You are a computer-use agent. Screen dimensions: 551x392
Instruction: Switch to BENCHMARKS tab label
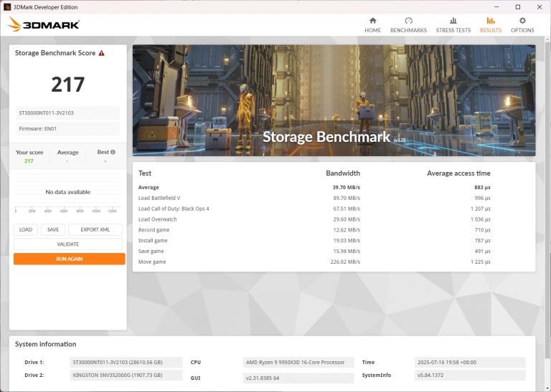pos(408,30)
